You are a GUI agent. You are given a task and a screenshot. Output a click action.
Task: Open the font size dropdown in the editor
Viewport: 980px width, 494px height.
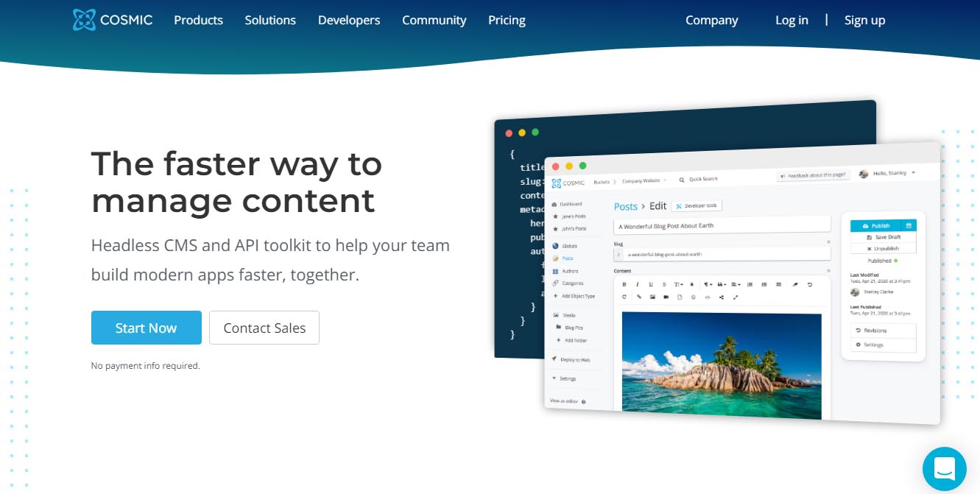click(x=678, y=284)
